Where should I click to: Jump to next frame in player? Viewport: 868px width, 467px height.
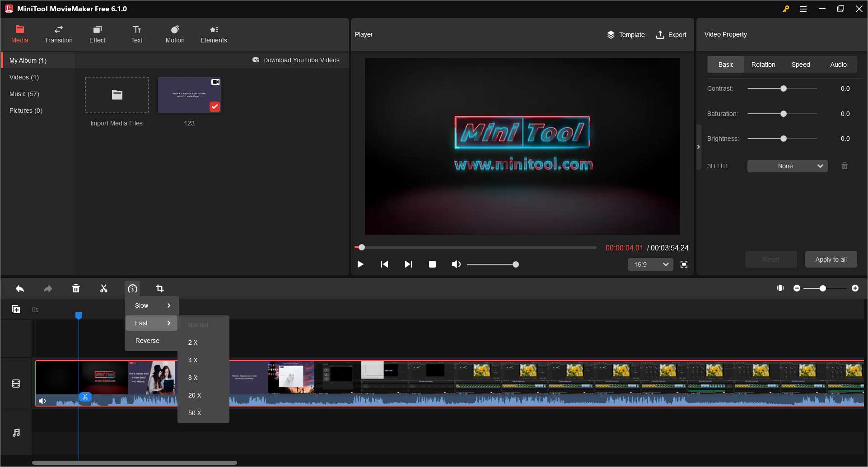[408, 264]
